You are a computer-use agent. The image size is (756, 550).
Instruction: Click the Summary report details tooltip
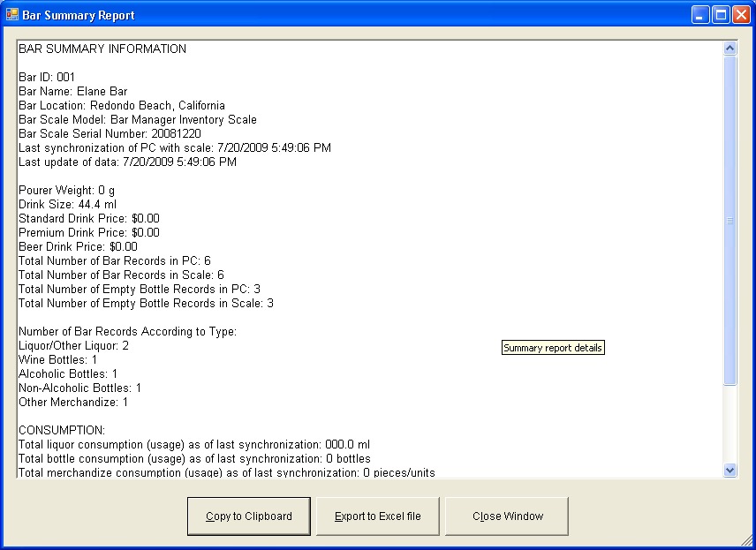pos(553,348)
